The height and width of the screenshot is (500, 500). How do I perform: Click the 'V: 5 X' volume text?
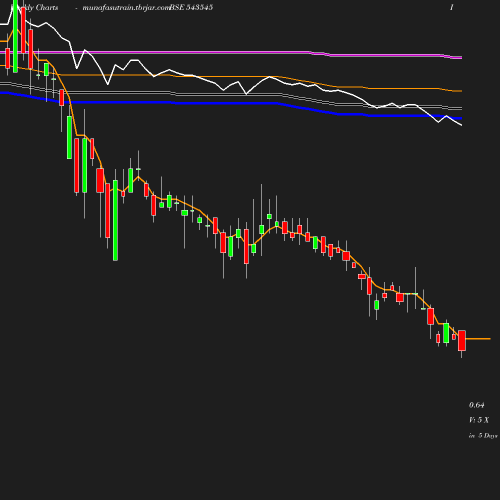[x=479, y=420]
